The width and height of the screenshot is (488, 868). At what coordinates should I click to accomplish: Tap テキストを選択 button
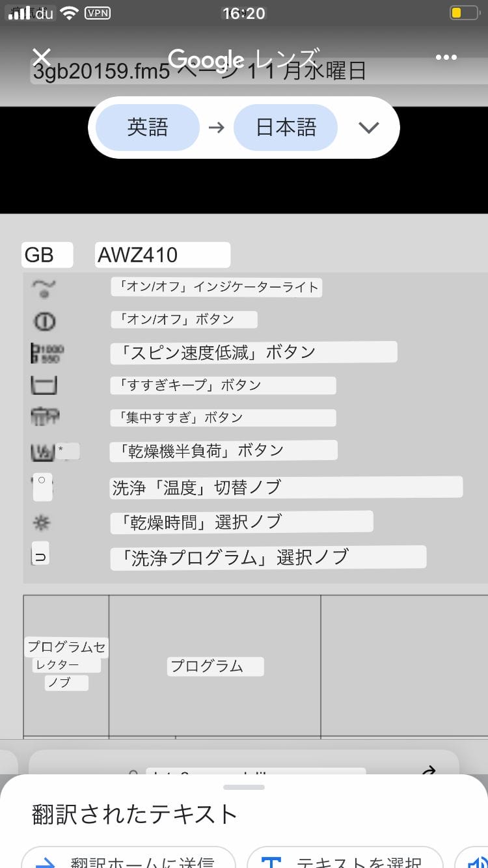[x=345, y=858]
